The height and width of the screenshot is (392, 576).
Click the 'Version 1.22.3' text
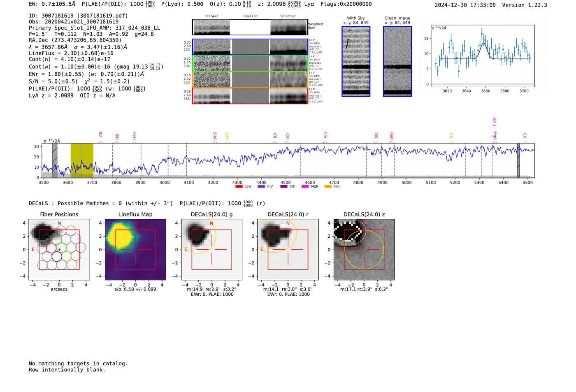pyautogui.click(x=525, y=5)
